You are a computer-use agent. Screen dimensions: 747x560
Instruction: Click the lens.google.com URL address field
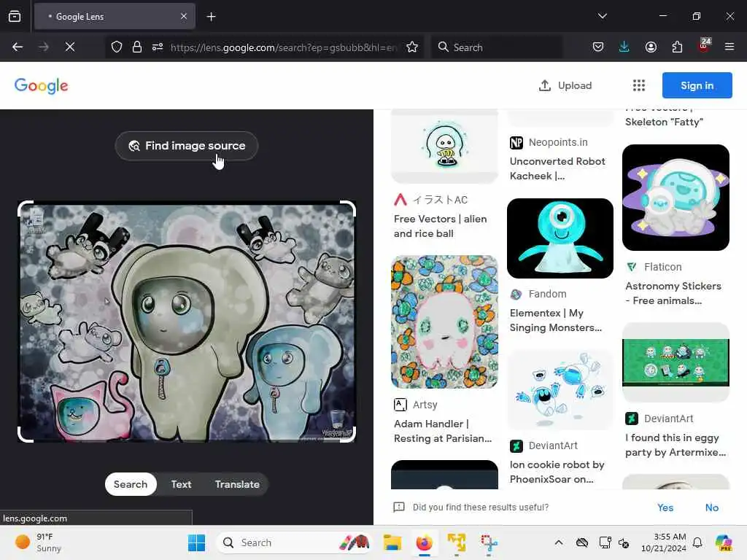coord(284,47)
